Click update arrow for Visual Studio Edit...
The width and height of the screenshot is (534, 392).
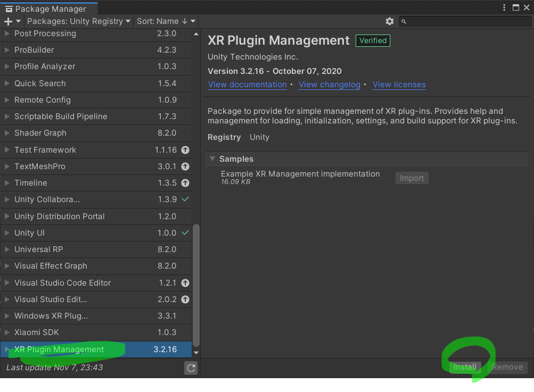[185, 299]
